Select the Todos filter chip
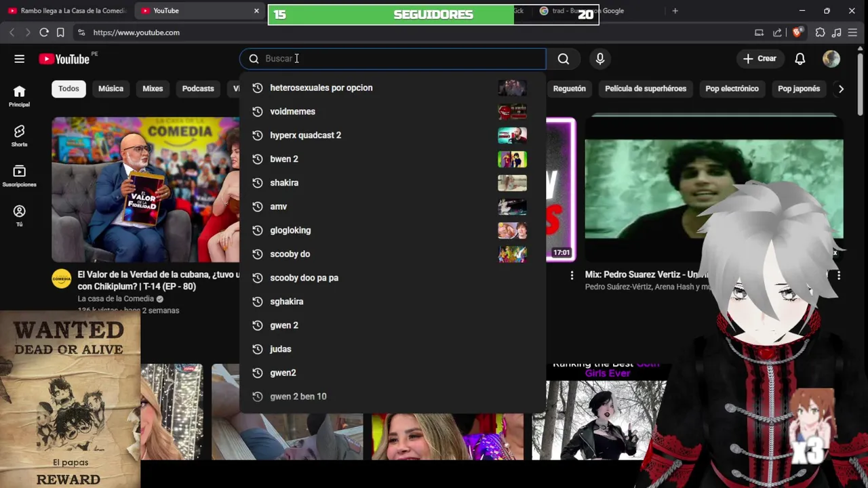868x488 pixels. pyautogui.click(x=68, y=89)
